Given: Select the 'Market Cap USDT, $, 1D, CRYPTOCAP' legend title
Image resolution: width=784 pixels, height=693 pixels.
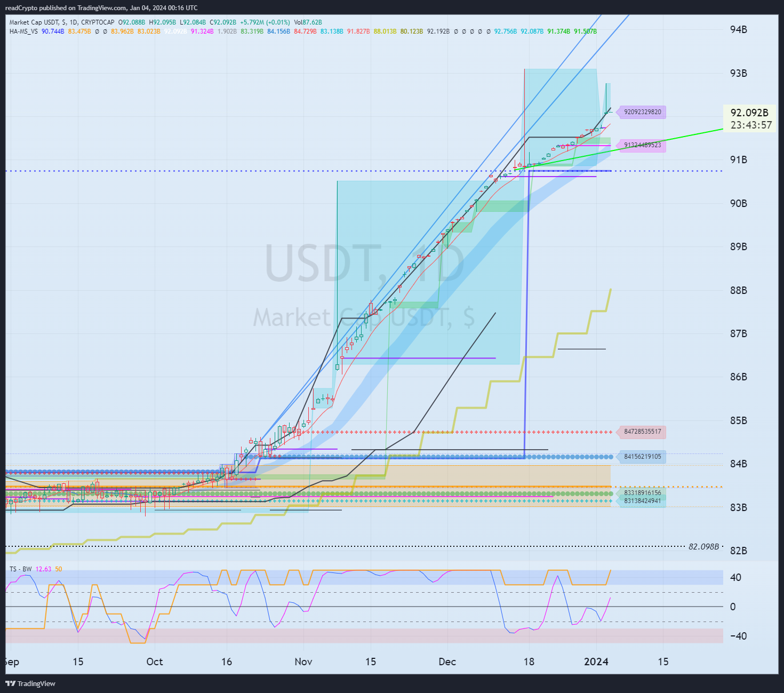Looking at the screenshot, I should point(62,22).
